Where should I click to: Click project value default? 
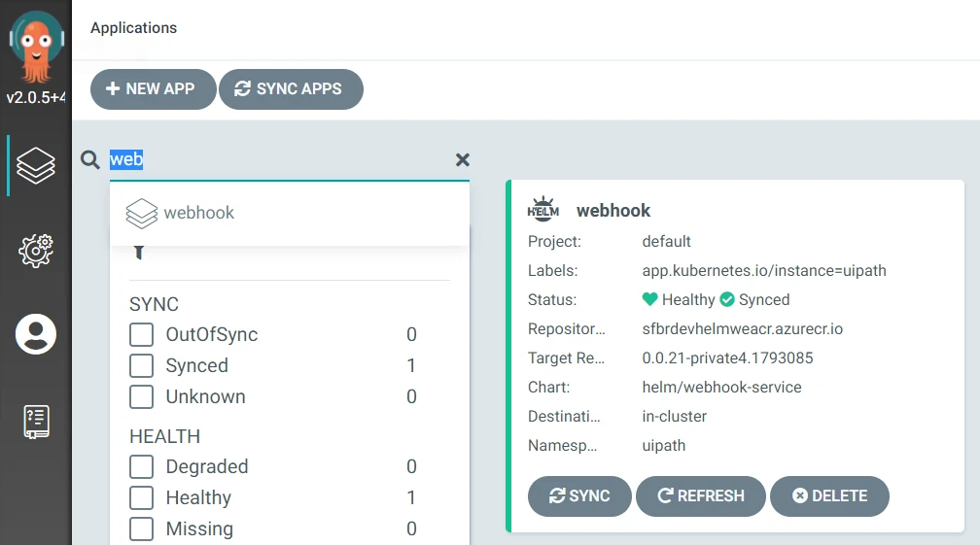666,242
